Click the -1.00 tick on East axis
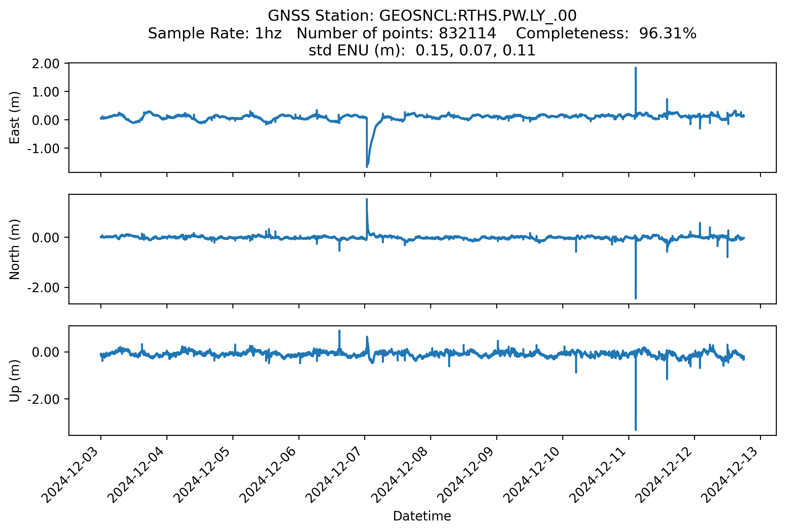Viewport: 785px width, 532px height. coord(43,149)
